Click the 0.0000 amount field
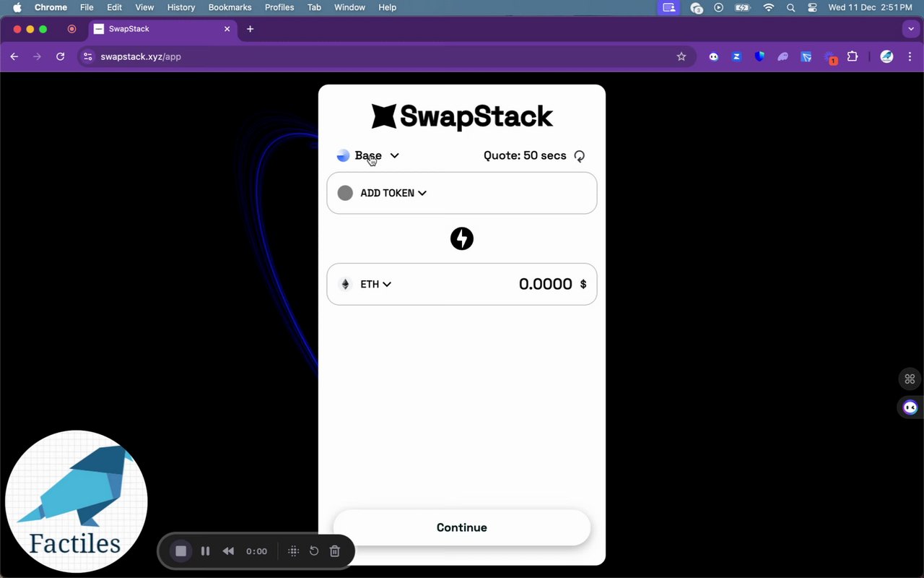Viewport: 924px width, 578px height. pyautogui.click(x=545, y=284)
